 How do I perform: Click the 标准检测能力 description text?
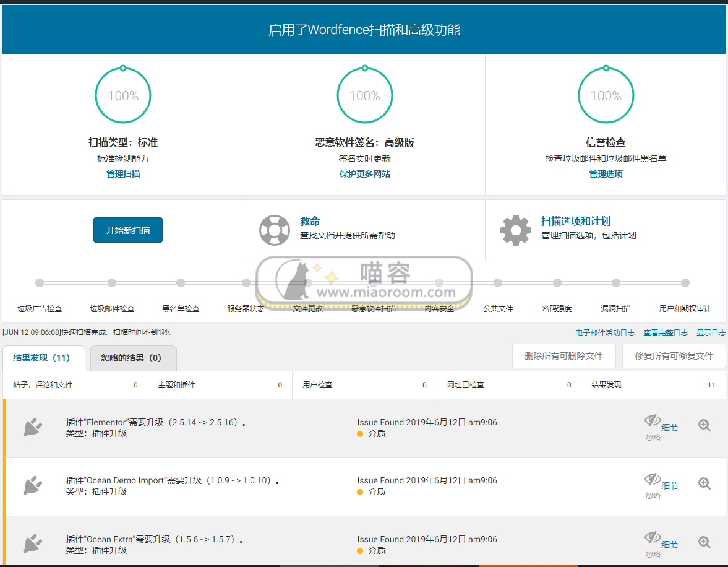[123, 158]
